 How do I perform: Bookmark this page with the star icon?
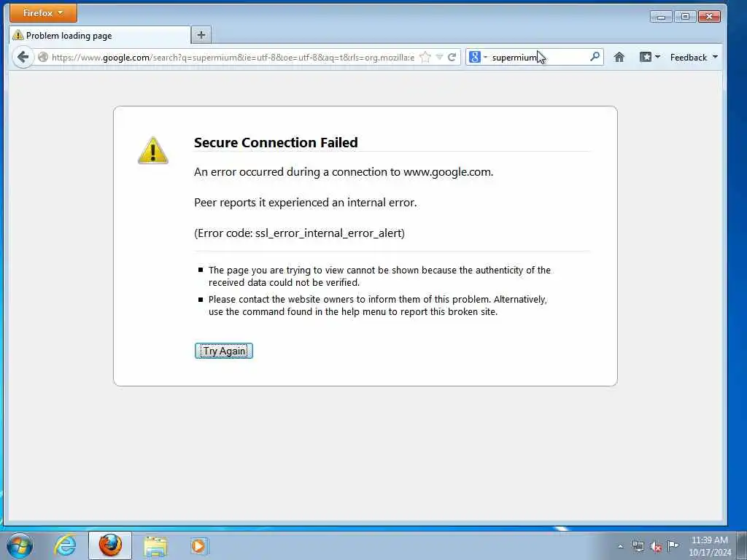(425, 57)
